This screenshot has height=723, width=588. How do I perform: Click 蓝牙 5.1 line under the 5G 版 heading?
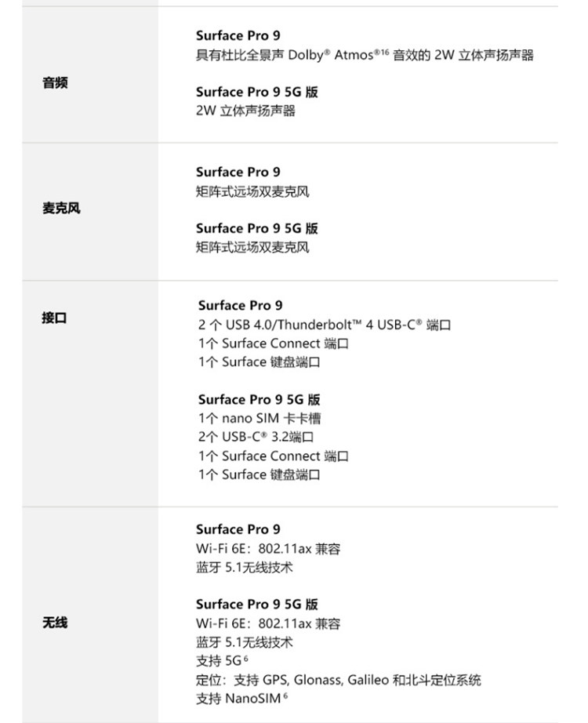coord(244,642)
